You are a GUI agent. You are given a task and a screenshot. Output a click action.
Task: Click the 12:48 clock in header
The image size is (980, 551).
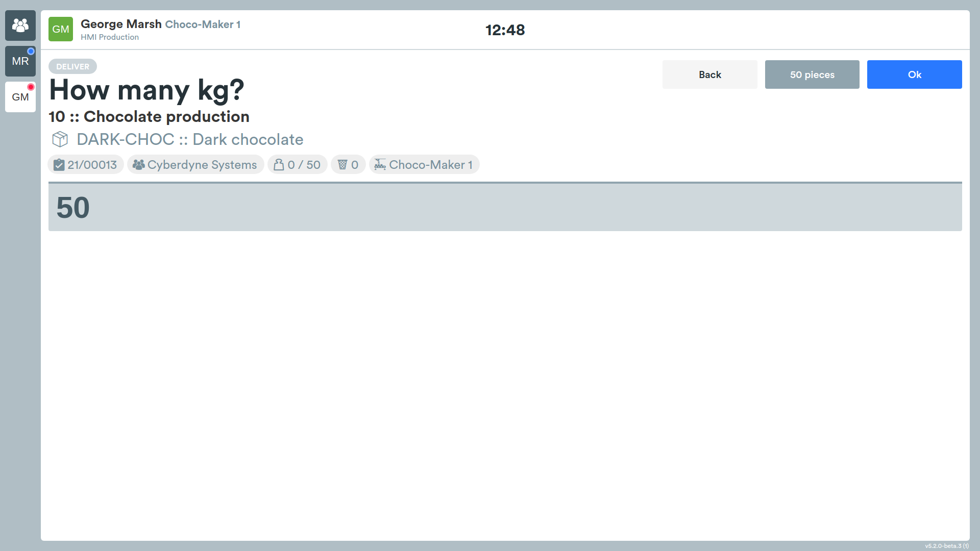pyautogui.click(x=505, y=30)
